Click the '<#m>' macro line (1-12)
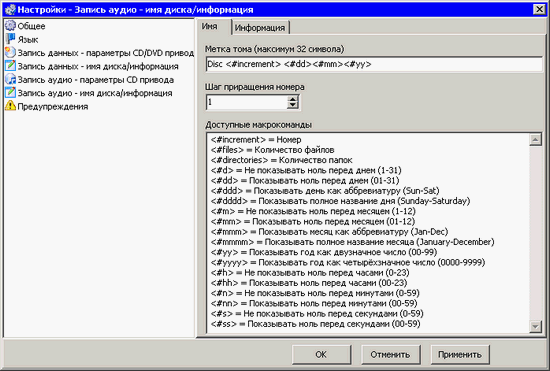 (x=313, y=211)
